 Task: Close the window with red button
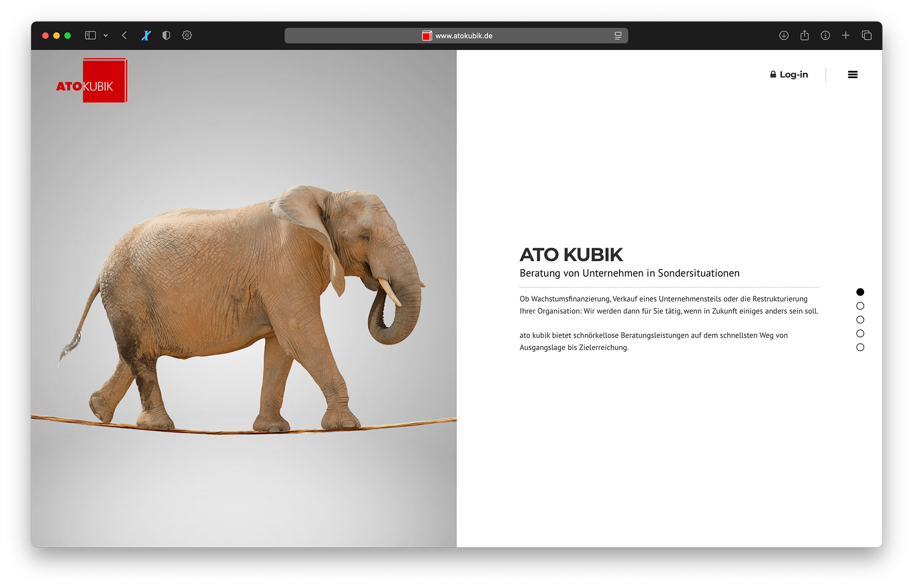pos(45,36)
